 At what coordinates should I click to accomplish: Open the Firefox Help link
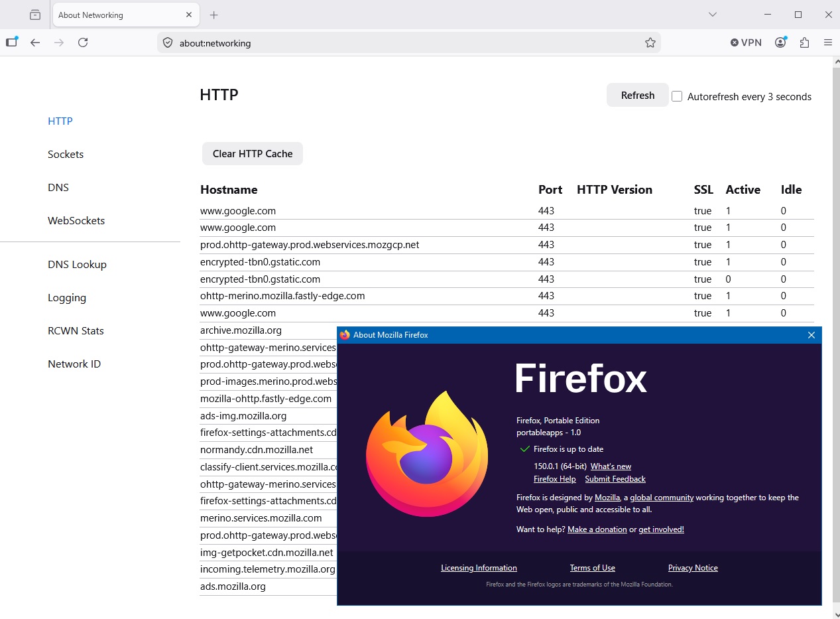click(x=555, y=479)
